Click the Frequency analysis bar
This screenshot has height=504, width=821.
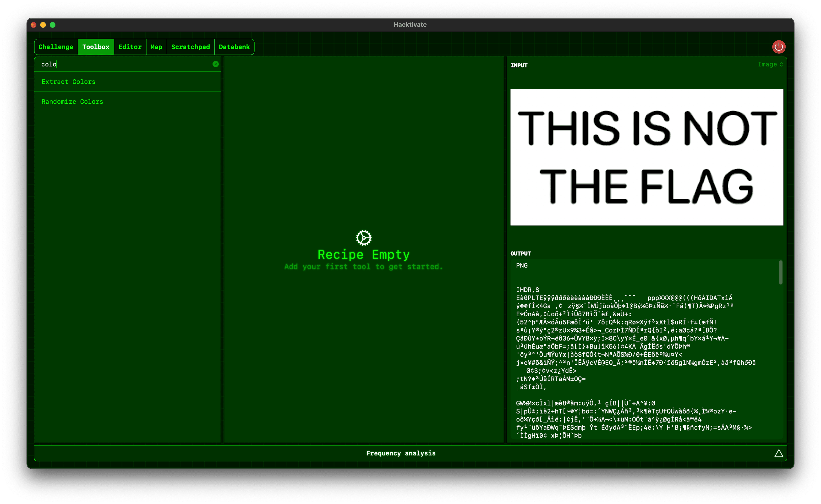(401, 453)
